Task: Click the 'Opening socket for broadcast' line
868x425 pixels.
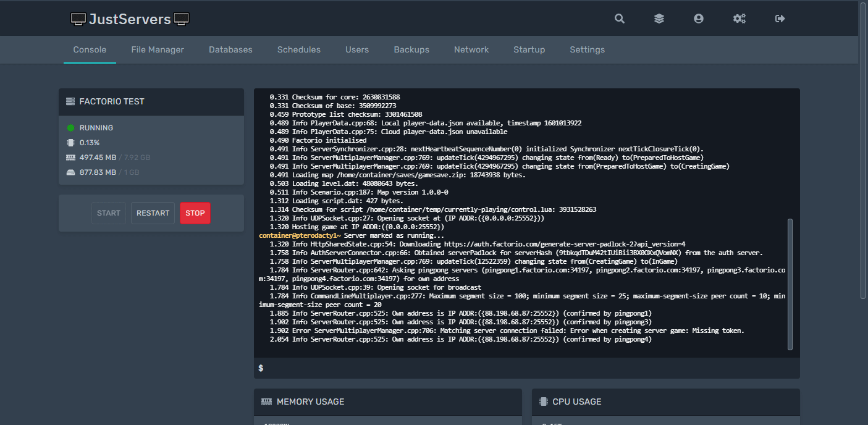Action: point(376,287)
